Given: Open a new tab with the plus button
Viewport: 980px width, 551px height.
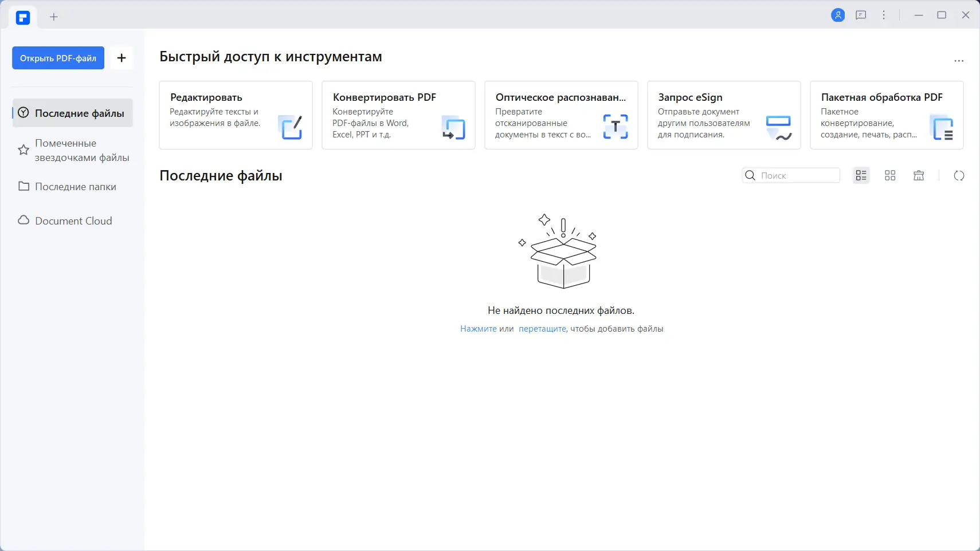Looking at the screenshot, I should [53, 17].
